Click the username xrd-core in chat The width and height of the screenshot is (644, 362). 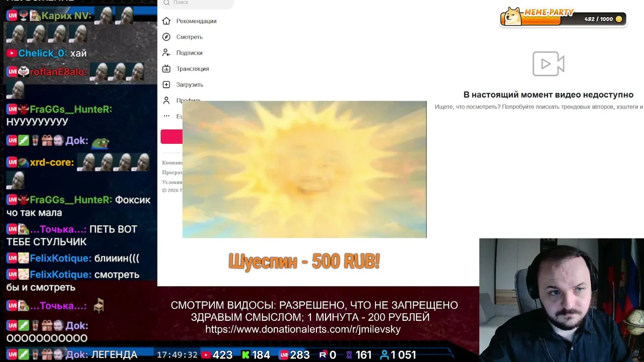pyautogui.click(x=52, y=162)
